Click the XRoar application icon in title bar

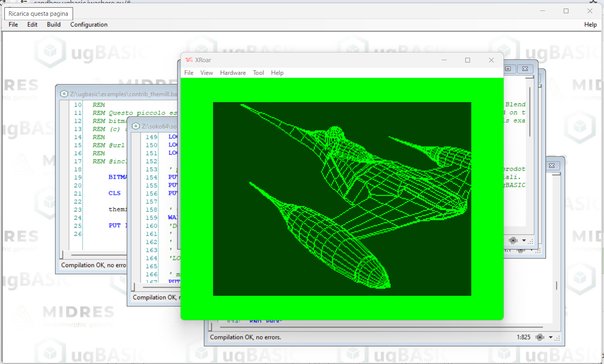(x=189, y=60)
